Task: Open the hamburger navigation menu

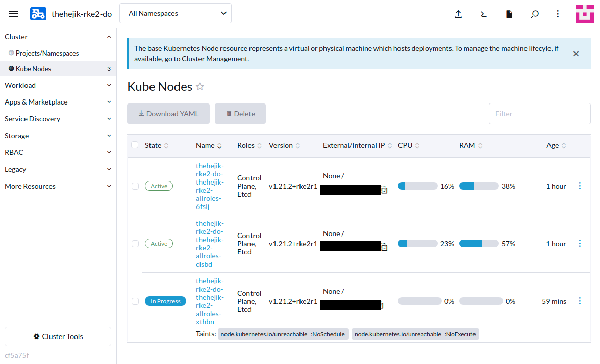Action: pyautogui.click(x=14, y=14)
